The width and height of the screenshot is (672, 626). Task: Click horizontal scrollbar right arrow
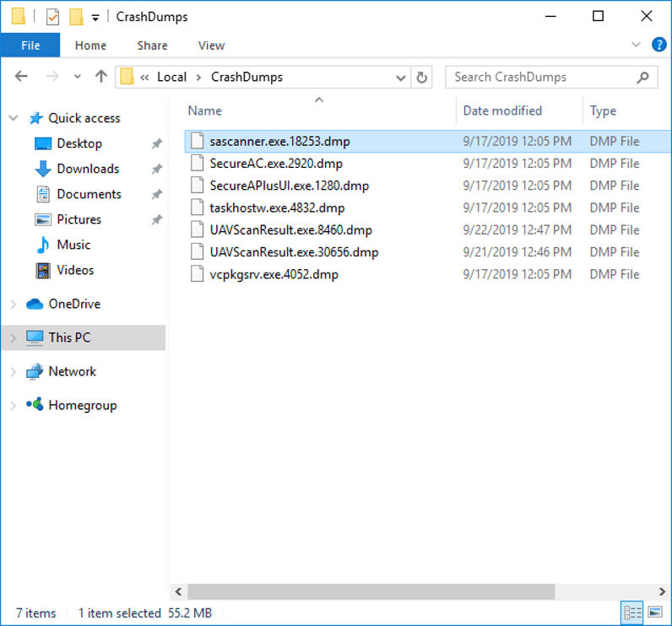pyautogui.click(x=663, y=591)
